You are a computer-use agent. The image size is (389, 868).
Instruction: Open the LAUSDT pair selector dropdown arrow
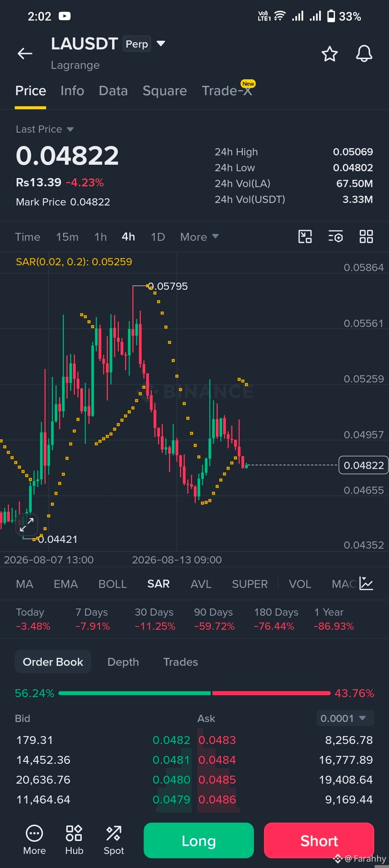161,44
